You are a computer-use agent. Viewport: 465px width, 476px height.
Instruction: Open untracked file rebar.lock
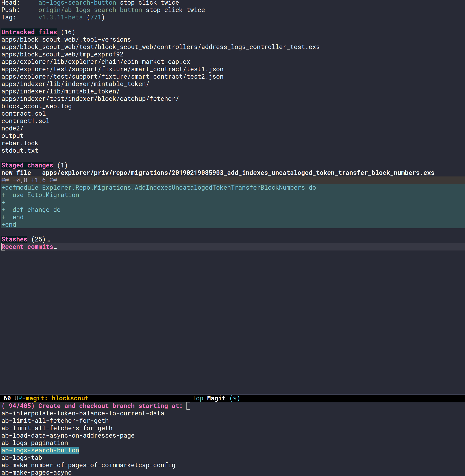click(x=20, y=143)
